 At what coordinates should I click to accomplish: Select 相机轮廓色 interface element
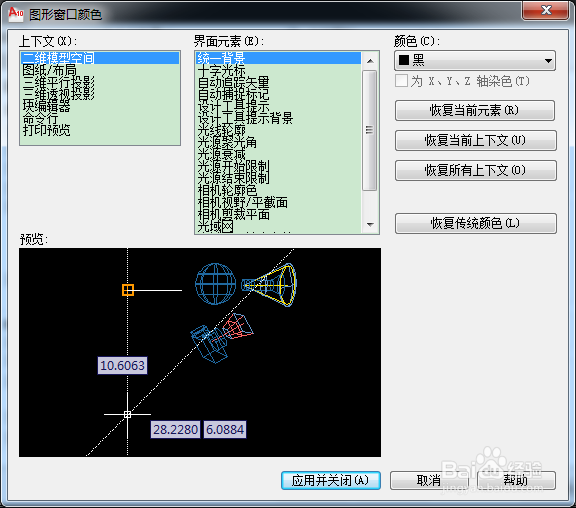pos(278,190)
